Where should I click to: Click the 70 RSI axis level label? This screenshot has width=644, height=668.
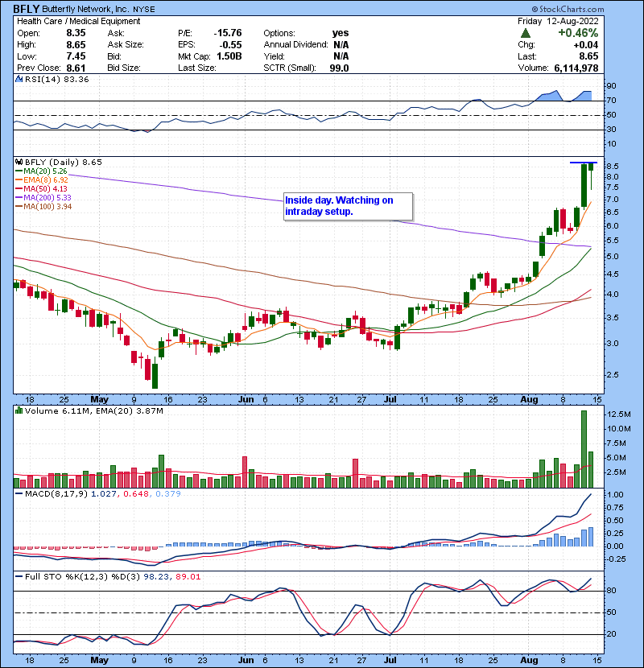tap(612, 101)
